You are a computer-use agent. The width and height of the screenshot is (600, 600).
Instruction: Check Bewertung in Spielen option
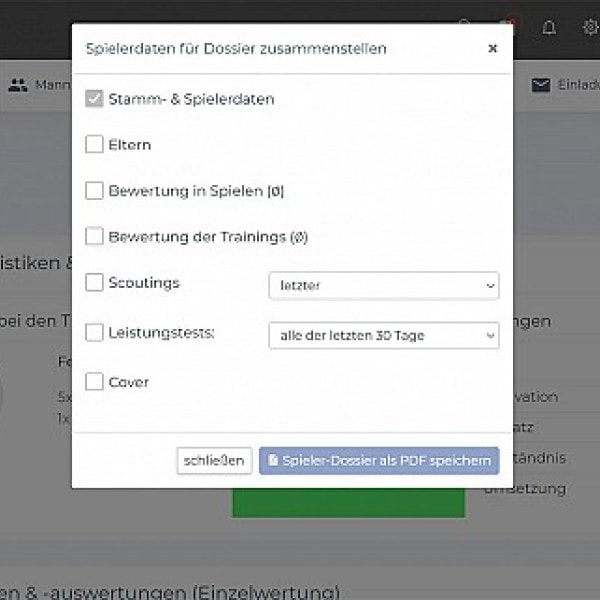[94, 191]
